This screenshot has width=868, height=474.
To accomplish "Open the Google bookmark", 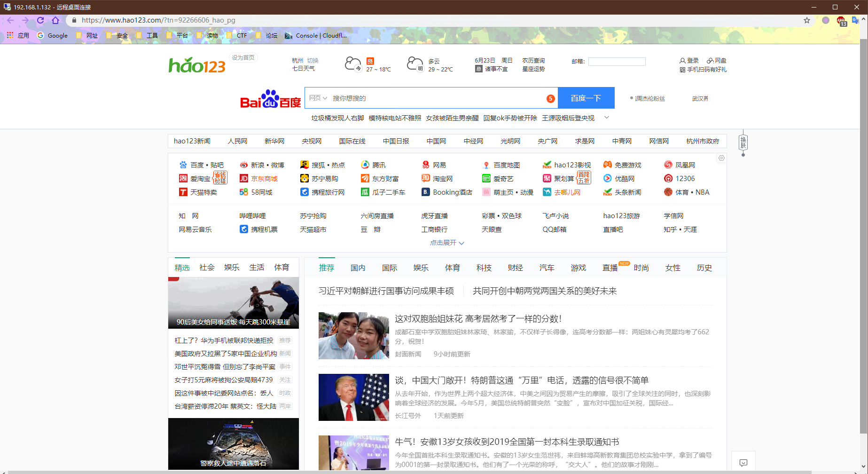I will [52, 35].
